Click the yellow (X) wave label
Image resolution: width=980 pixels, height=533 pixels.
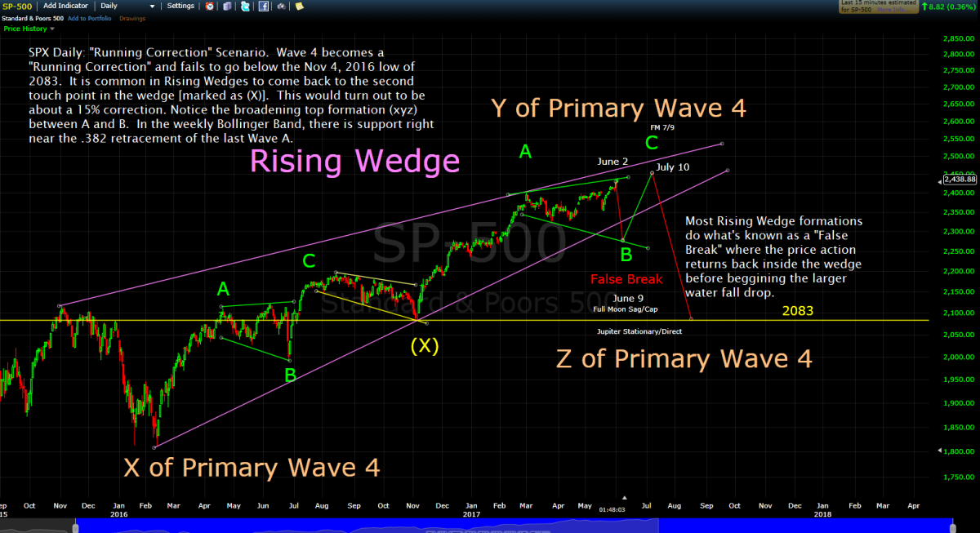click(425, 345)
